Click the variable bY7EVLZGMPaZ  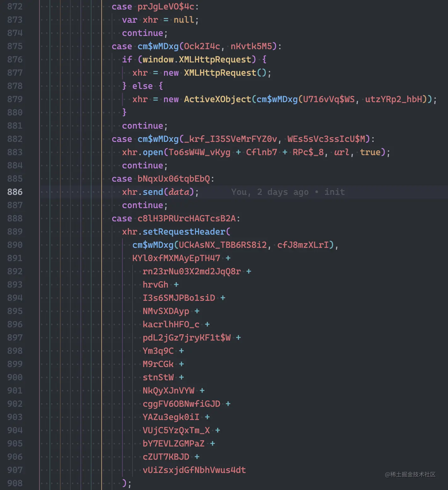[x=174, y=444]
